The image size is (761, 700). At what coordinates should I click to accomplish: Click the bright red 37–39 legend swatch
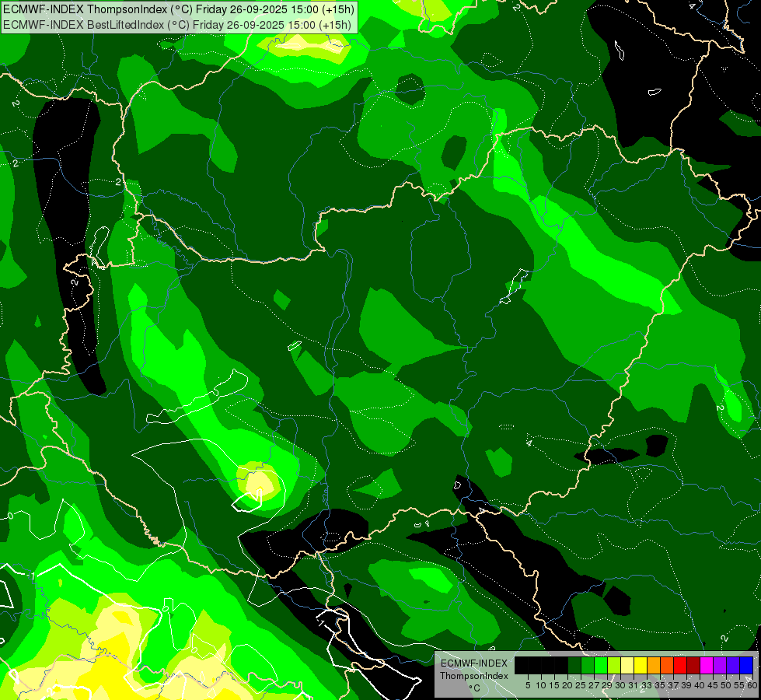click(x=680, y=665)
